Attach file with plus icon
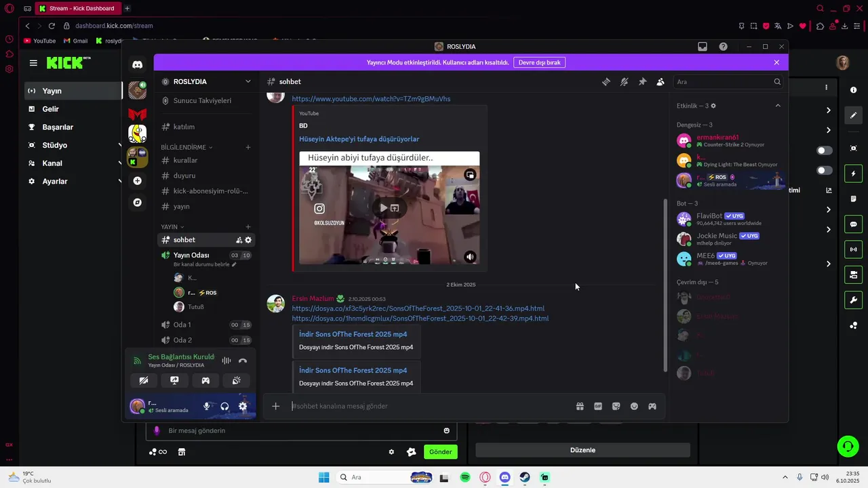This screenshot has width=868, height=488. point(276,406)
